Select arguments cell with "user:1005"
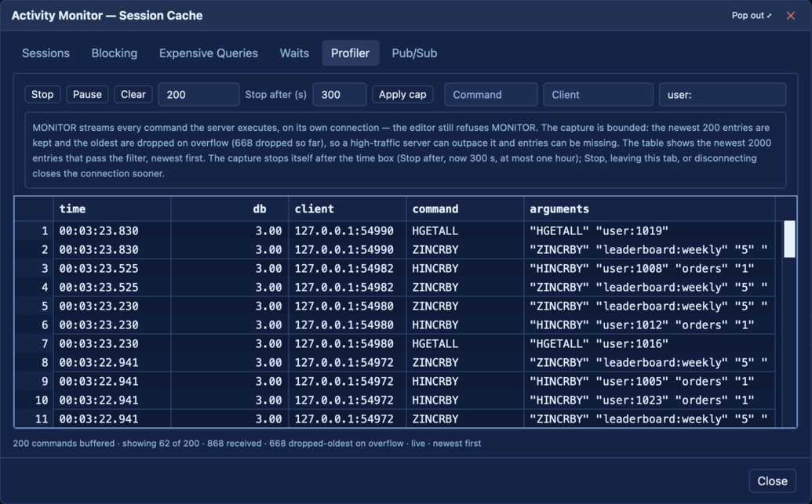The image size is (812, 504). pyautogui.click(x=650, y=382)
